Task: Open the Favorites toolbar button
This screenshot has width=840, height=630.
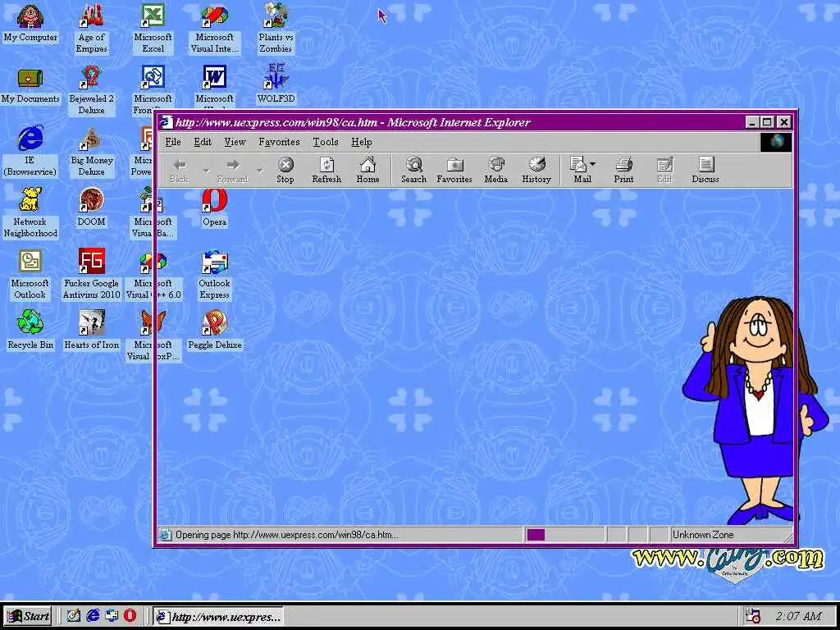Action: (x=454, y=171)
